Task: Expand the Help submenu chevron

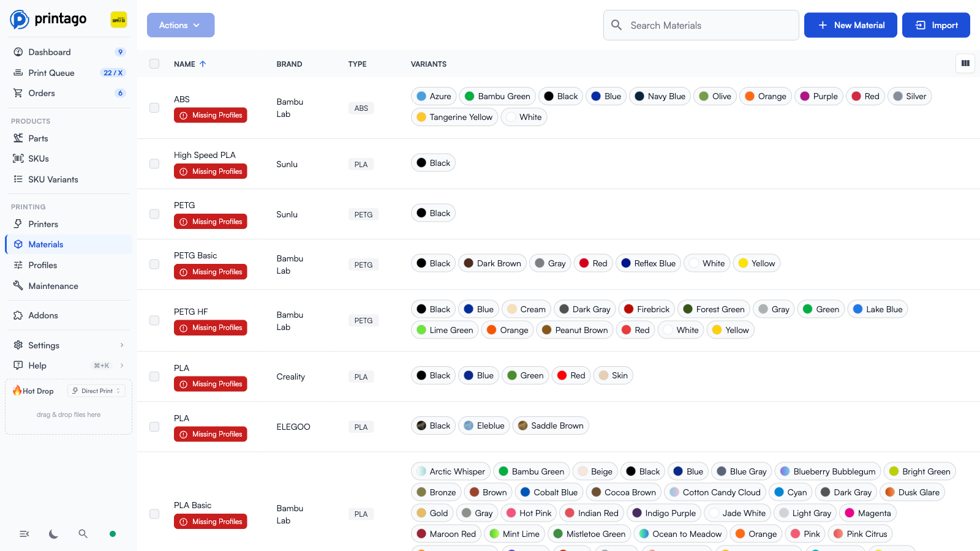Action: tap(122, 365)
